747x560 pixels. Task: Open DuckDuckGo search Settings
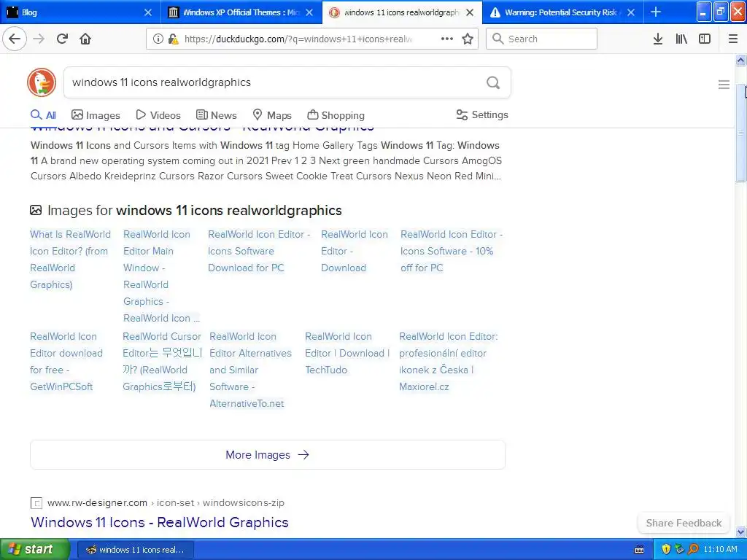tap(482, 114)
